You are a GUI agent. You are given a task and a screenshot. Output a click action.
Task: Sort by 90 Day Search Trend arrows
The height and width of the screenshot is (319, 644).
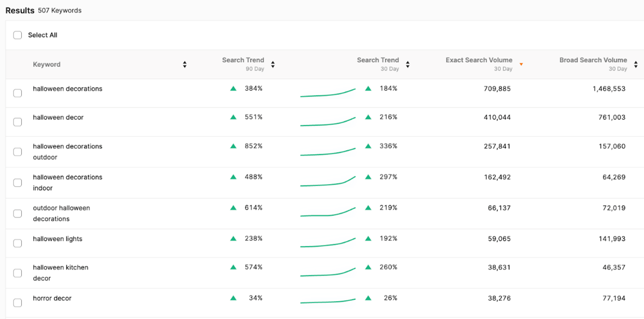273,64
